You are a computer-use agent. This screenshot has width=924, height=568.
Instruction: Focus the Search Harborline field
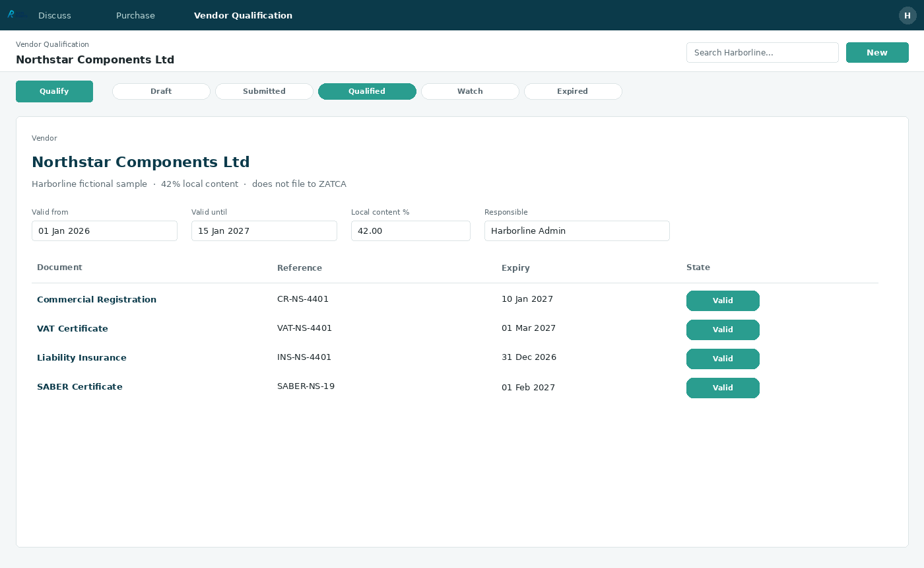tap(762, 53)
